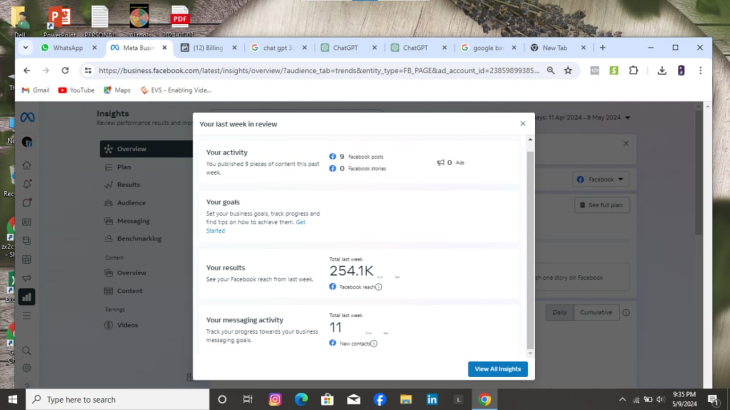Go back in browser
Screen dimensions: 730x410
[x=27, y=71]
